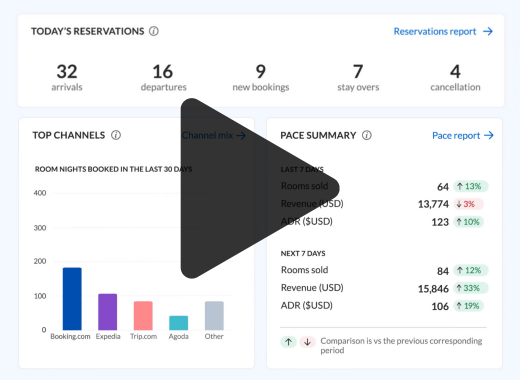Viewport: 520px width, 380px height.
Task: Select the Other grey bar
Action: [x=214, y=316]
